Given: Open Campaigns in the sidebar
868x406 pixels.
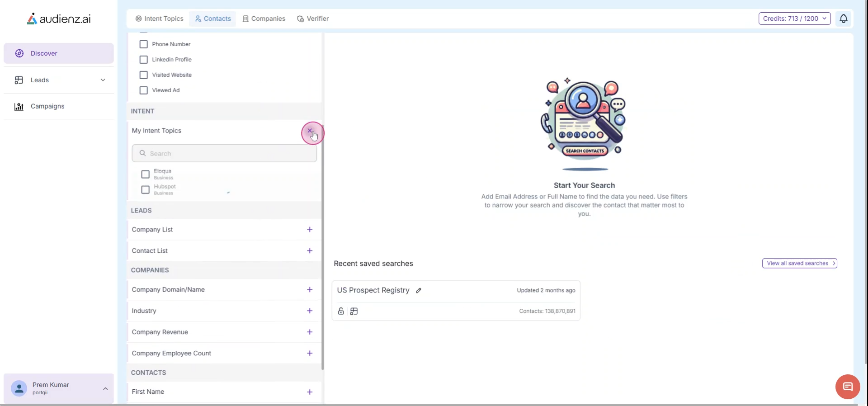Looking at the screenshot, I should (x=47, y=106).
